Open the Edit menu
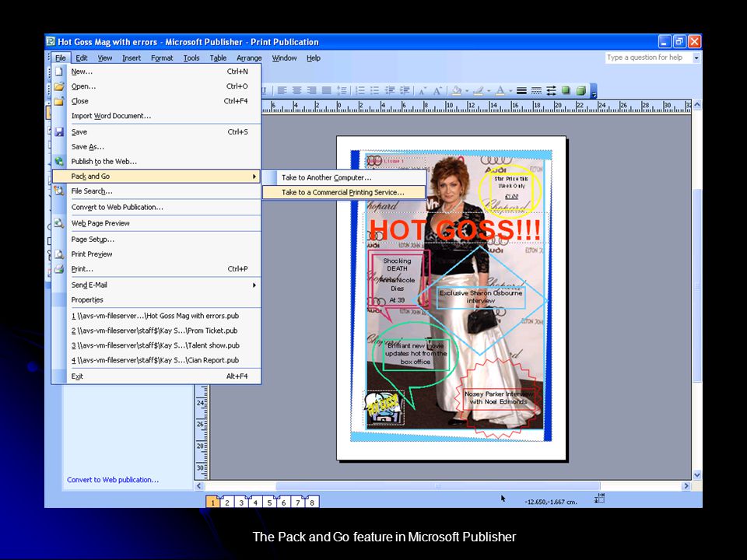The height and width of the screenshot is (560, 747). (x=82, y=58)
